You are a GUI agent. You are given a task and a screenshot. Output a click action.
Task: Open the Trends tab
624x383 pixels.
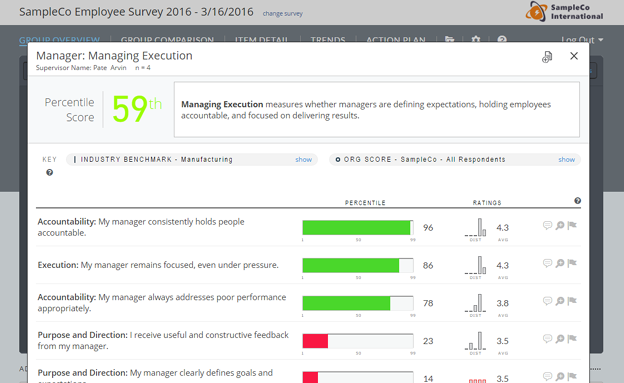click(328, 39)
